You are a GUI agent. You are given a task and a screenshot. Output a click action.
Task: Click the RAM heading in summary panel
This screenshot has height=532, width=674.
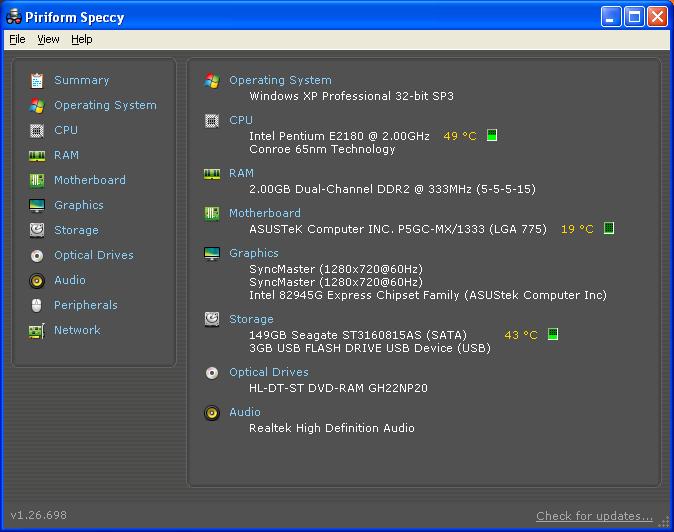coord(241,173)
